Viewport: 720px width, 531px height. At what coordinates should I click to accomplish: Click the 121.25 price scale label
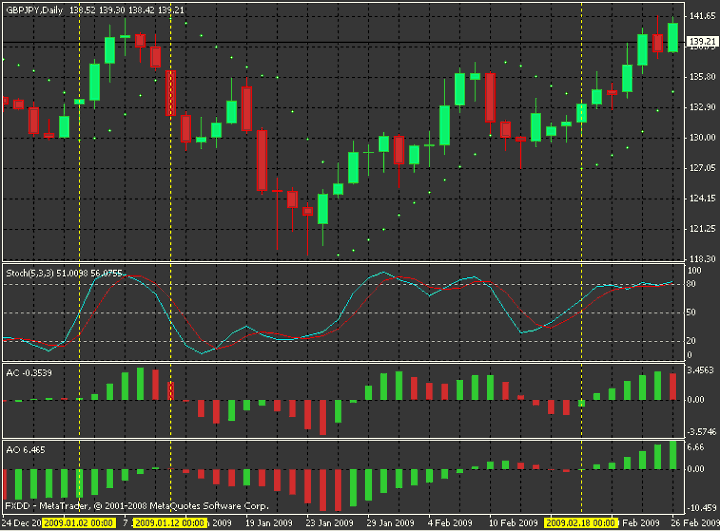(700, 229)
